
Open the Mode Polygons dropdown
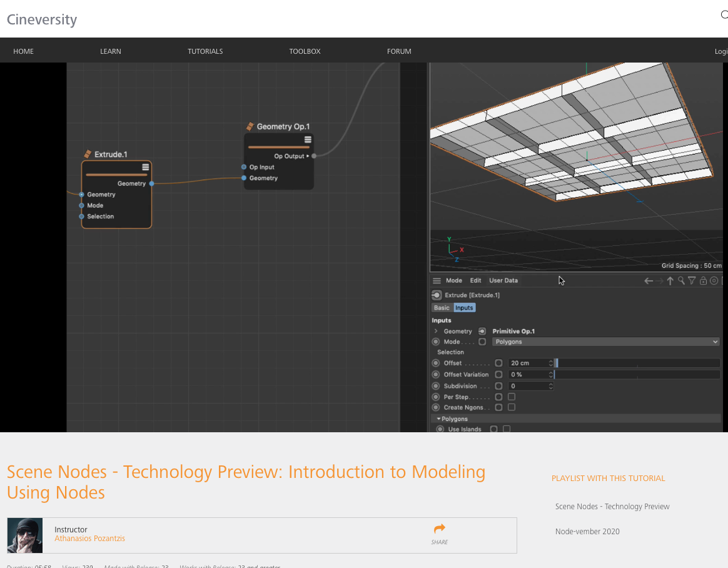tap(606, 342)
